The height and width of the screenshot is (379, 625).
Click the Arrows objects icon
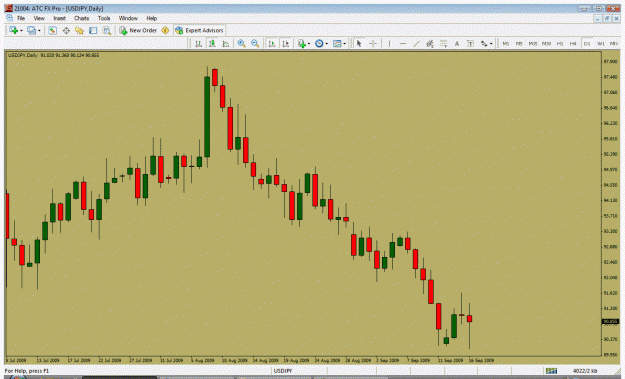coord(484,43)
